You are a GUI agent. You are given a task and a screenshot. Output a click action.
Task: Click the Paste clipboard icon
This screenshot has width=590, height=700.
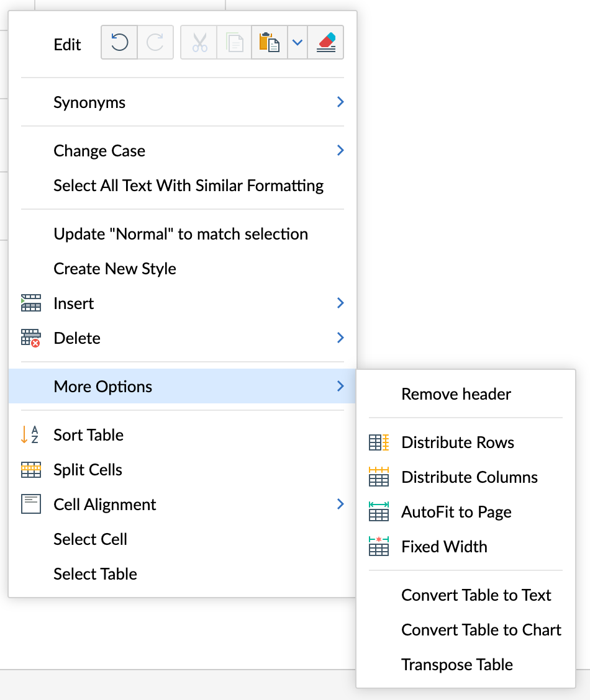(x=270, y=43)
